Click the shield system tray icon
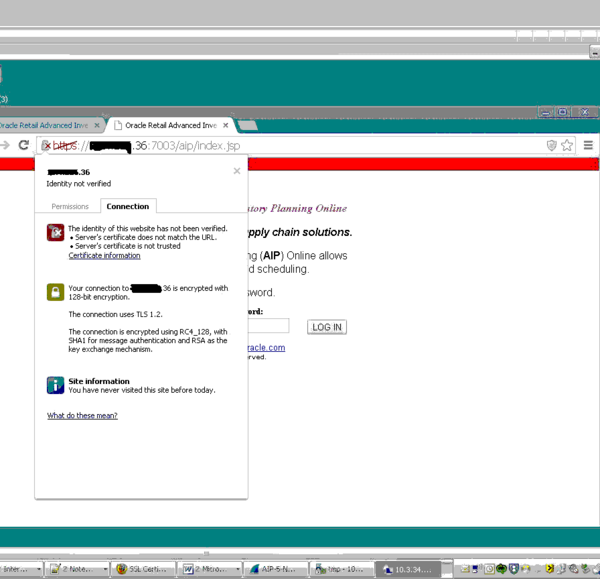The width and height of the screenshot is (600, 579). tap(514, 569)
